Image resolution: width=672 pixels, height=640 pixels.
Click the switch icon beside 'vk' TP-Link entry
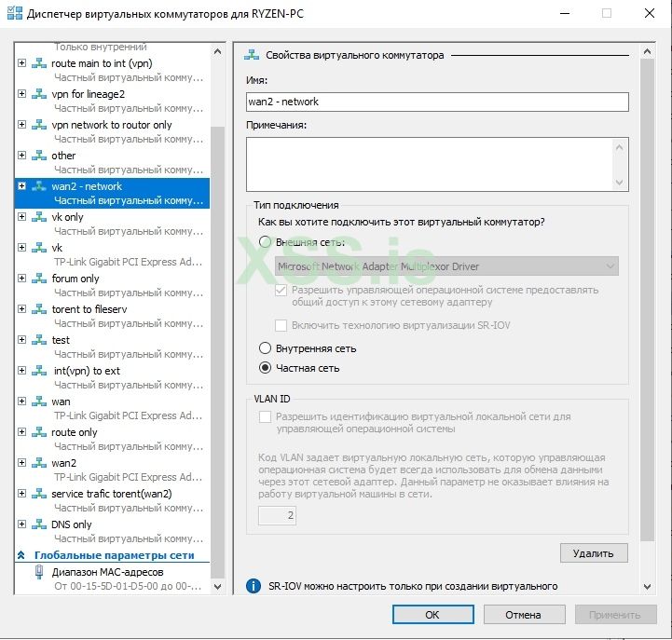(x=39, y=248)
